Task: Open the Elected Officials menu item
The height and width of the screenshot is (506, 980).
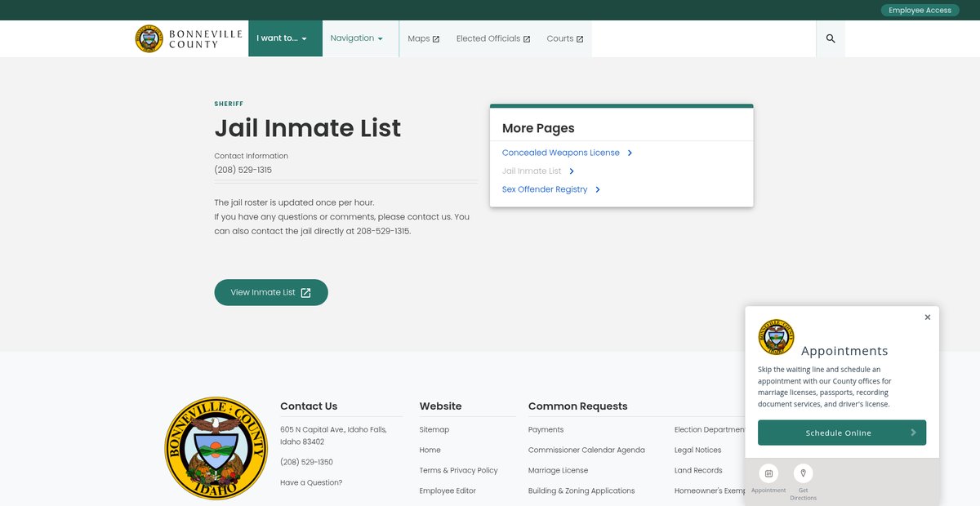Action: (492, 38)
